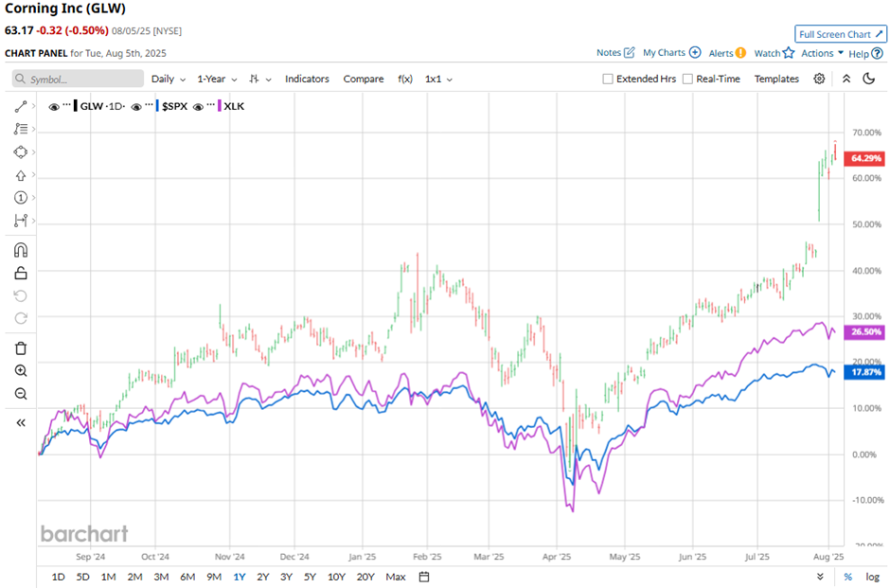
Task: Open chart settings gear
Action: click(x=819, y=79)
